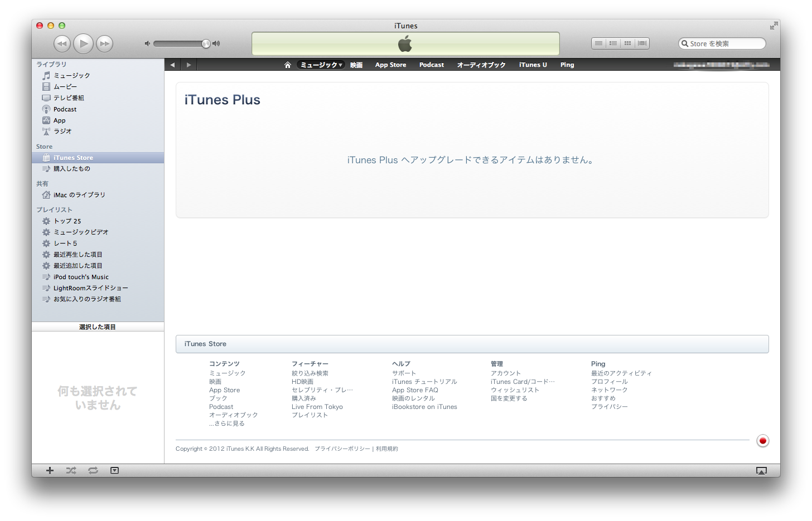The width and height of the screenshot is (812, 521).
Task: Toggle repeat mode
Action: [93, 470]
